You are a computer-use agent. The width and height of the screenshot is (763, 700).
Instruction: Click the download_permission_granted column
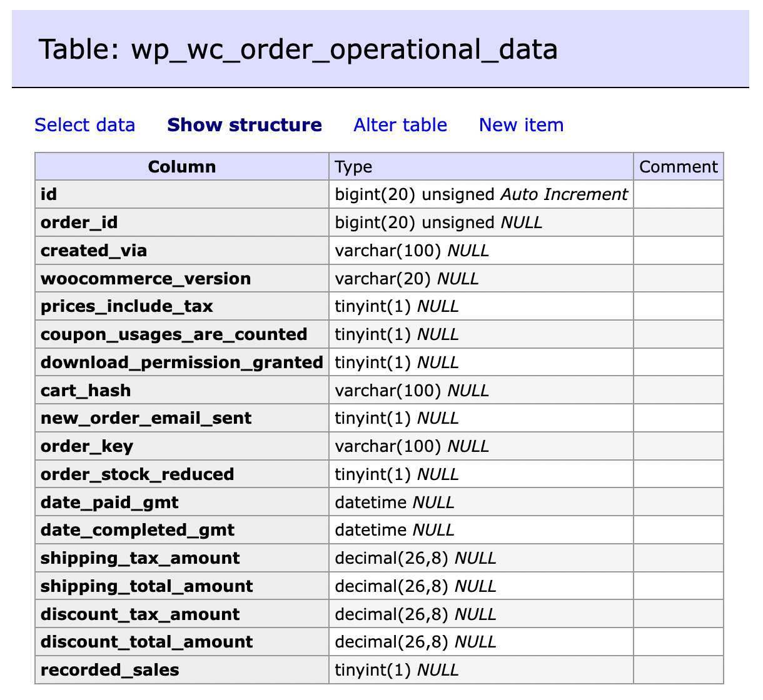182,362
